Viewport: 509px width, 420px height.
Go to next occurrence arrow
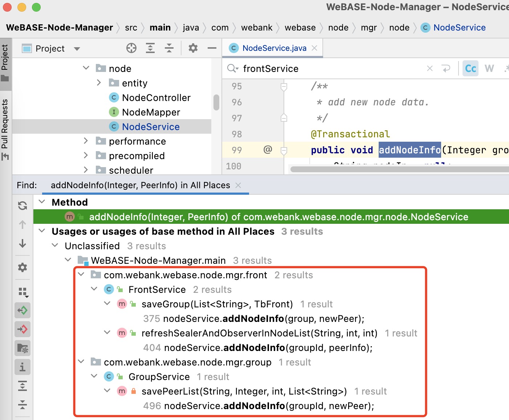(23, 243)
